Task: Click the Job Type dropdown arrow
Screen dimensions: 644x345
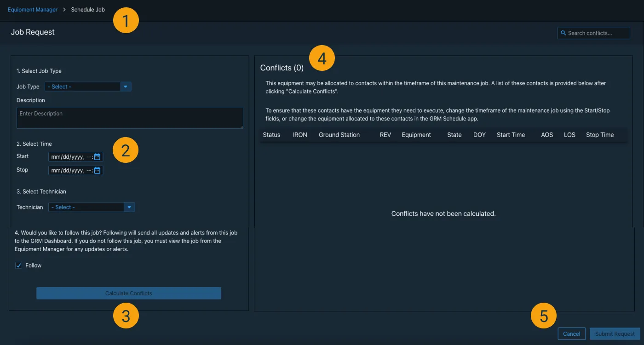Action: point(126,86)
